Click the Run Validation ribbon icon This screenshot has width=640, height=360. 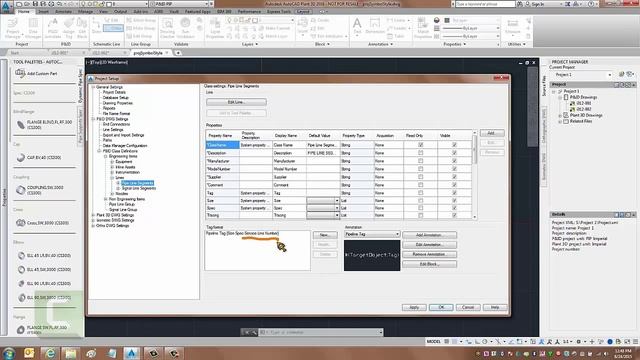click(x=185, y=28)
